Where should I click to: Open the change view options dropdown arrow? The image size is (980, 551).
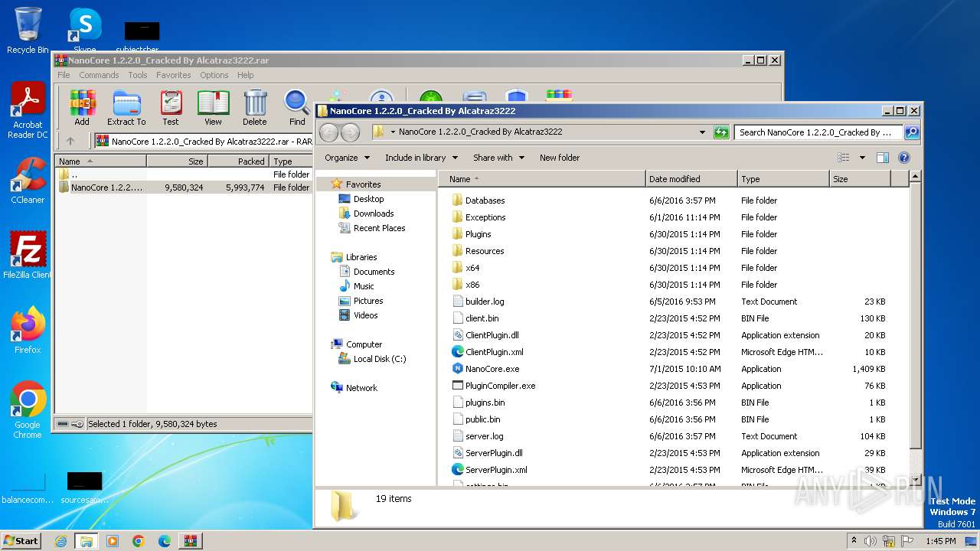(862, 158)
